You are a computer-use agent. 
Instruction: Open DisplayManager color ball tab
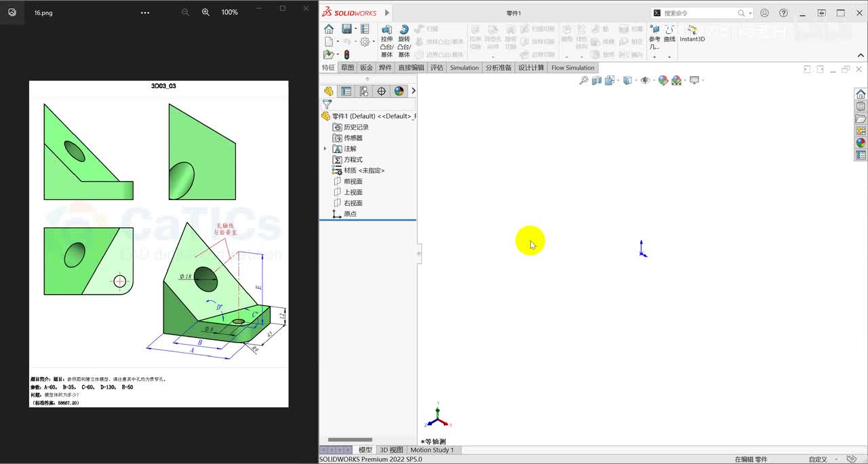pyautogui.click(x=399, y=91)
